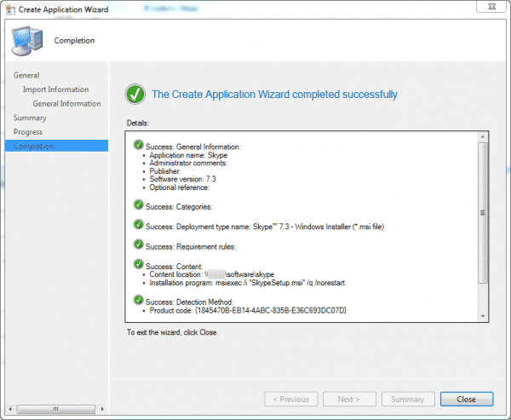
Task: Select General Information step in sidebar
Action: [x=66, y=104]
